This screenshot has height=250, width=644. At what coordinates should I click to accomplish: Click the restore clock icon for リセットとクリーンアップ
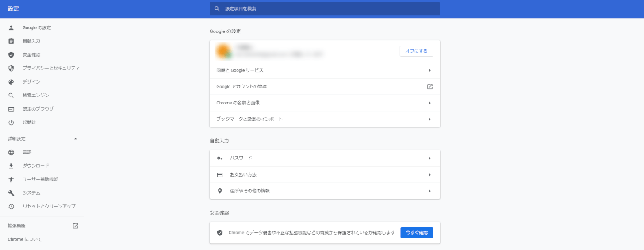pyautogui.click(x=11, y=207)
